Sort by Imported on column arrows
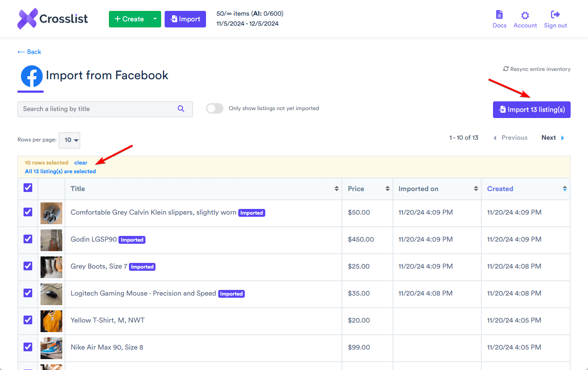The width and height of the screenshot is (588, 370). point(476,189)
